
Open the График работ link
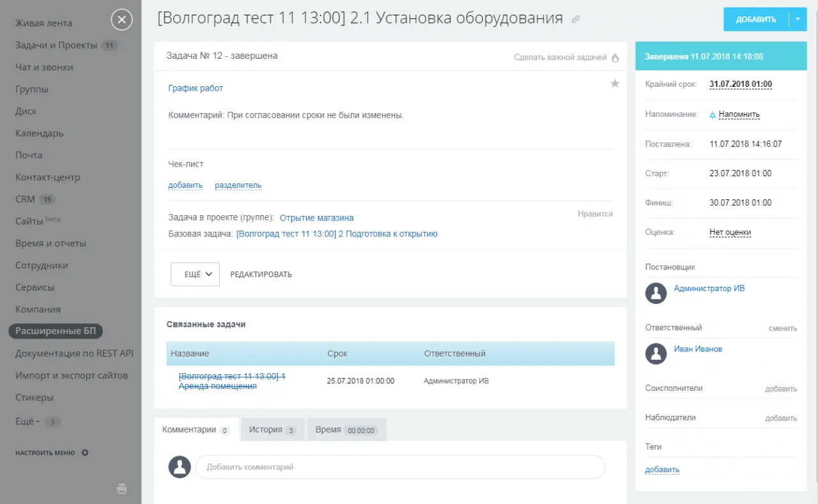coord(196,88)
